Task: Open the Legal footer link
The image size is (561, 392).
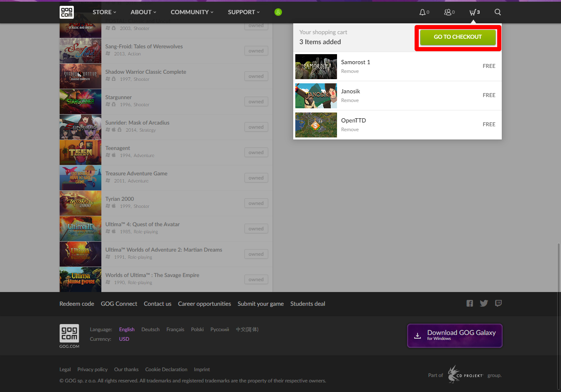Action: pos(65,370)
